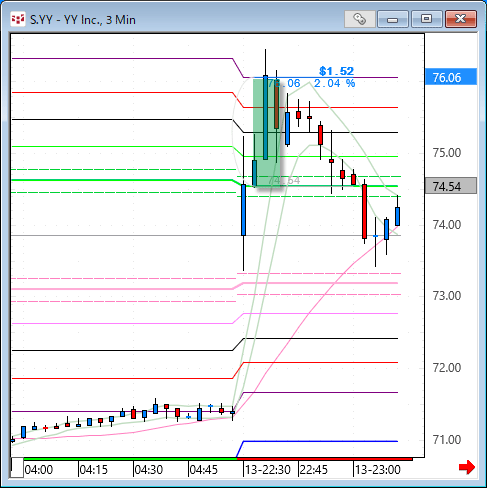Click the 71.00 price axis value
The height and width of the screenshot is (488, 487).
point(447,440)
